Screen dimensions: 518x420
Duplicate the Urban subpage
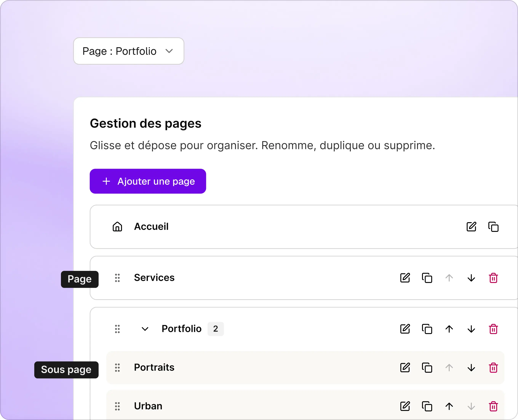tap(427, 406)
